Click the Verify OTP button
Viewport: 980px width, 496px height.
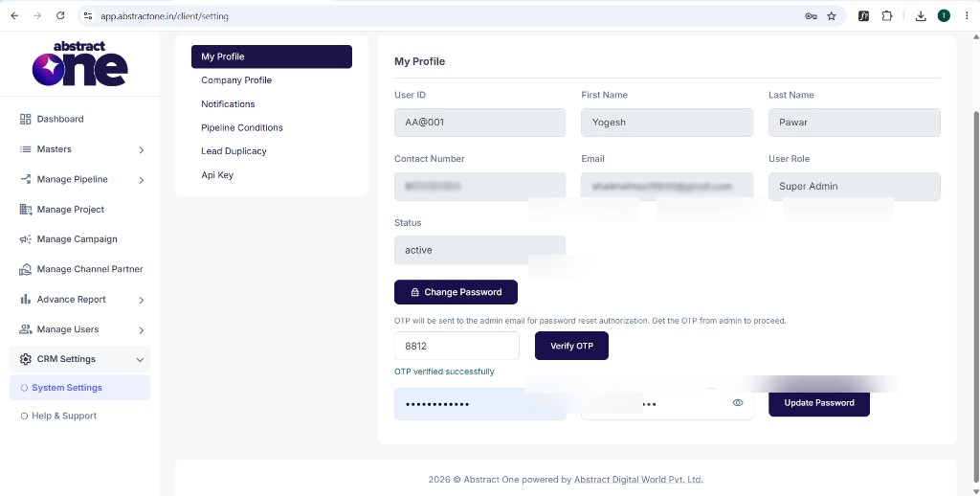click(571, 346)
